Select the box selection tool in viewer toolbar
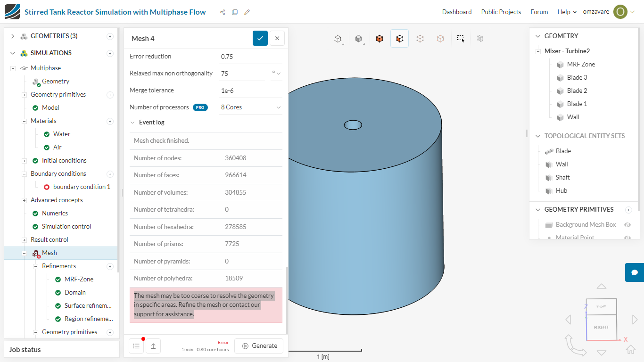 pos(461,39)
